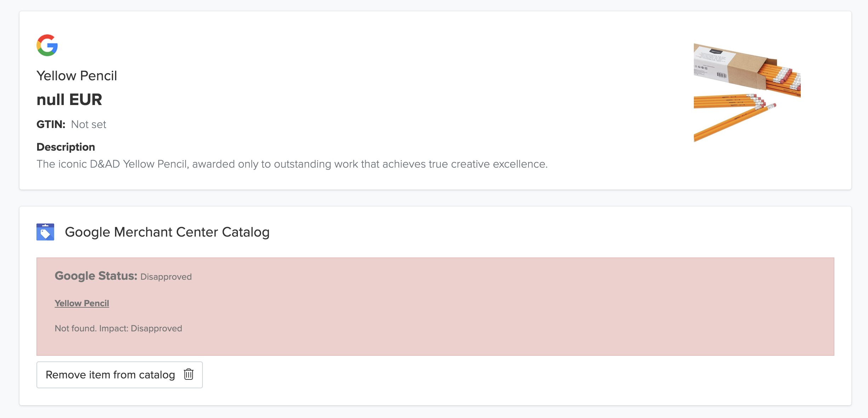Open the Yellow Pencil link in status box
This screenshot has height=418, width=868.
[82, 303]
